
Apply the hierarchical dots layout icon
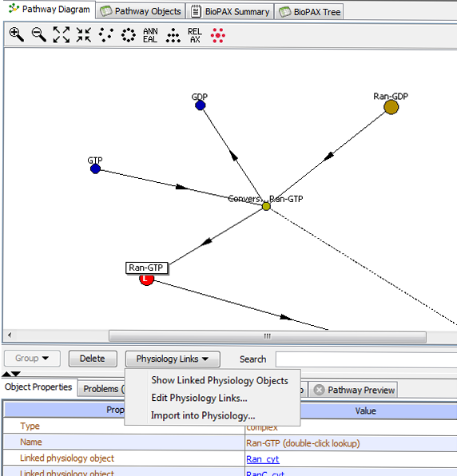tap(173, 35)
